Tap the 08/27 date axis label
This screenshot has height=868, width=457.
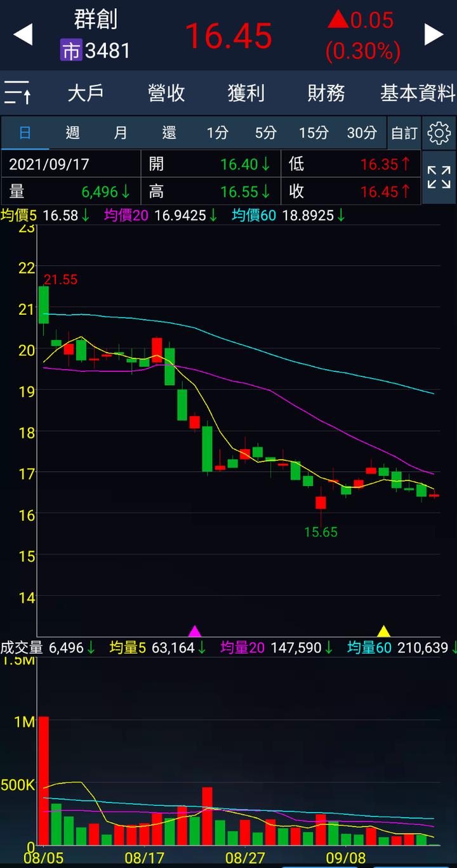point(245,858)
